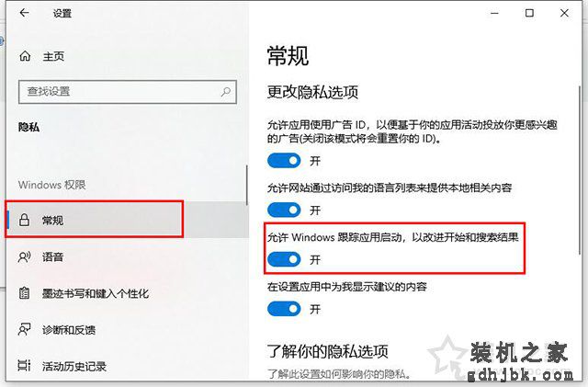Click the magnifier icon in search box
This screenshot has height=387, width=588.
tap(226, 91)
